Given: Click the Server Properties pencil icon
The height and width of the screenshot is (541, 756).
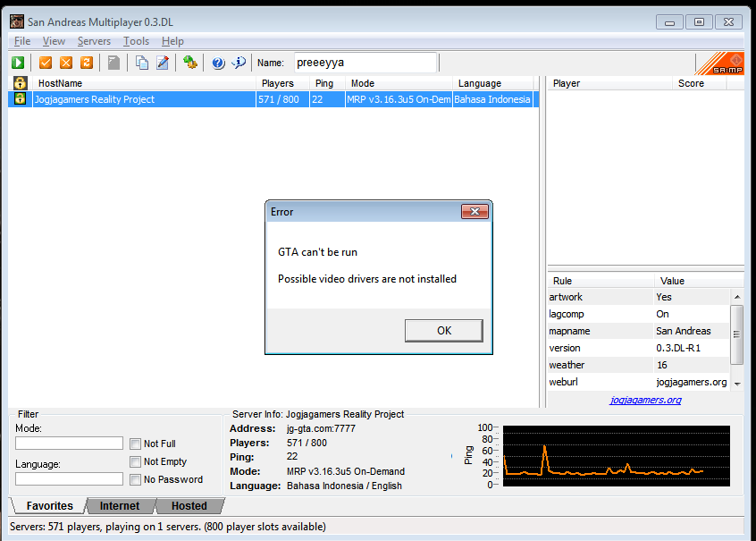Looking at the screenshot, I should click(x=163, y=63).
